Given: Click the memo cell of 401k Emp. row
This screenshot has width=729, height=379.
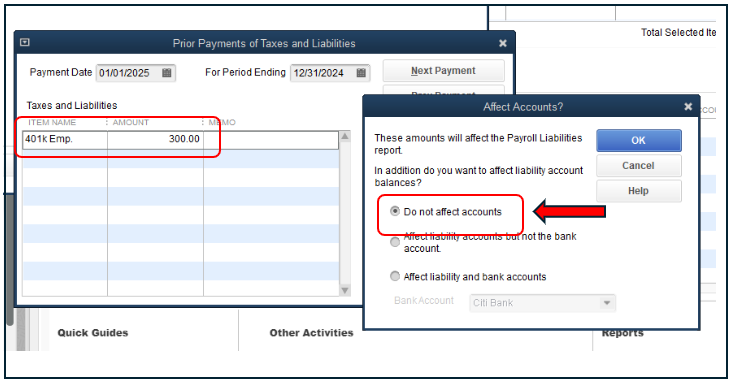Looking at the screenshot, I should 271,139.
